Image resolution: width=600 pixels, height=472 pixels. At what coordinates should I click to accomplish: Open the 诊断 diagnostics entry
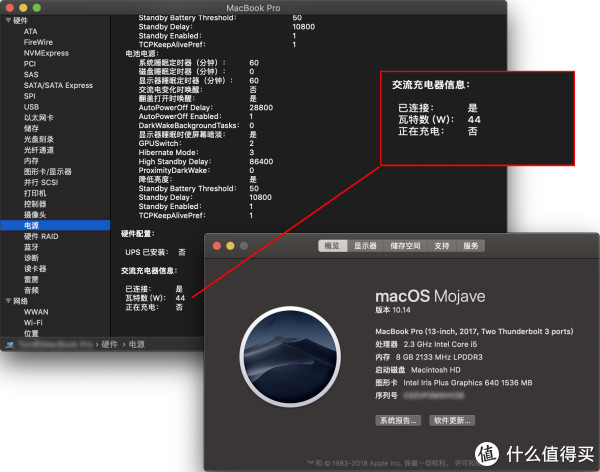31,258
